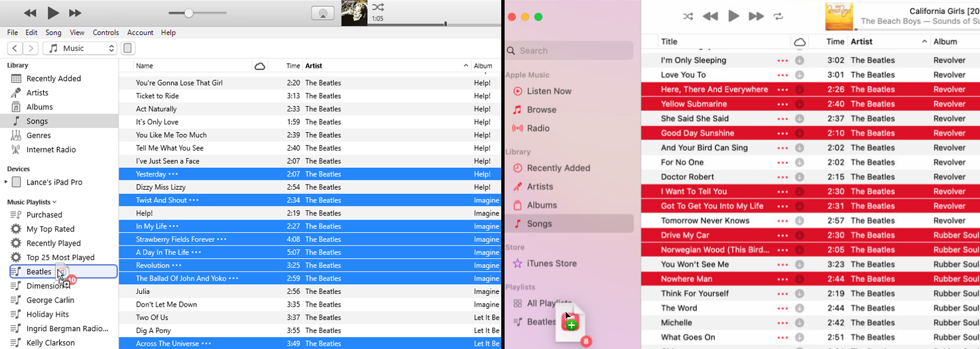Click the iTunes play button

tap(53, 13)
